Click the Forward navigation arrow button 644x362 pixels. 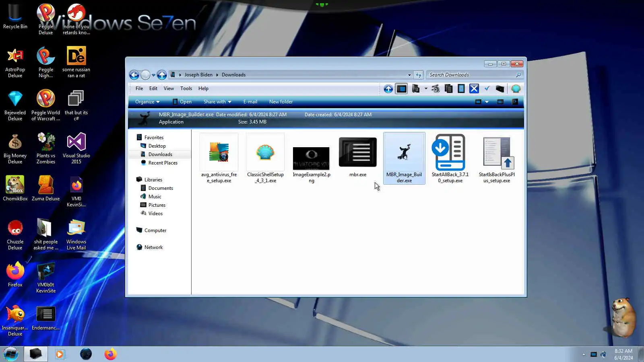point(145,75)
